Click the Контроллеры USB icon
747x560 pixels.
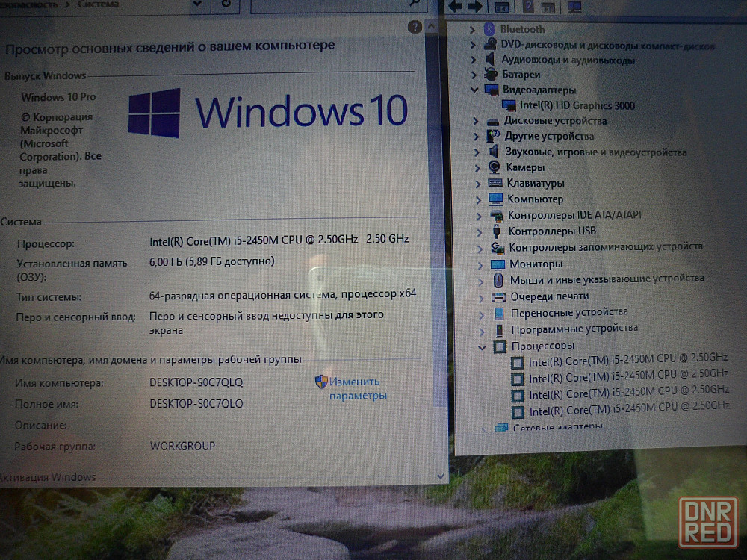496,231
